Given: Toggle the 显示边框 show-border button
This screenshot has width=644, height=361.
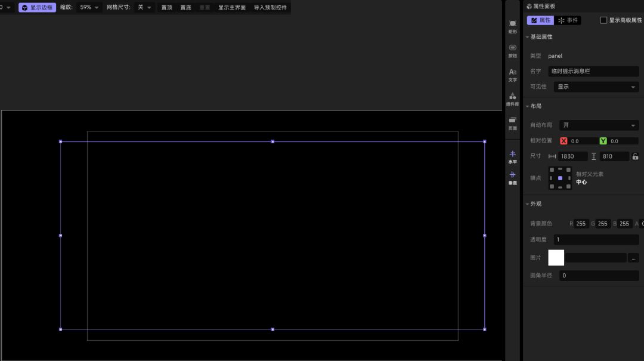Looking at the screenshot, I should 38,7.
